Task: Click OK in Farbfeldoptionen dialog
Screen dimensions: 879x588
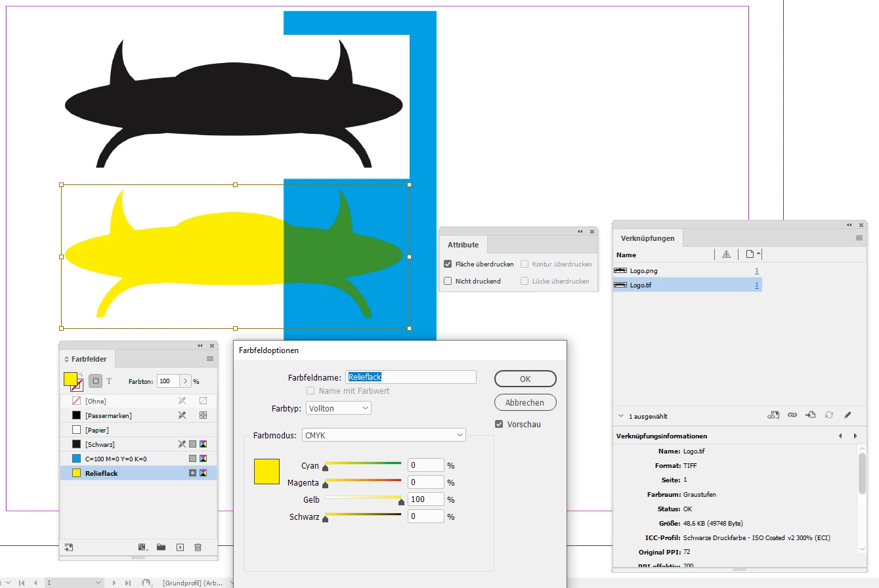Action: (525, 379)
